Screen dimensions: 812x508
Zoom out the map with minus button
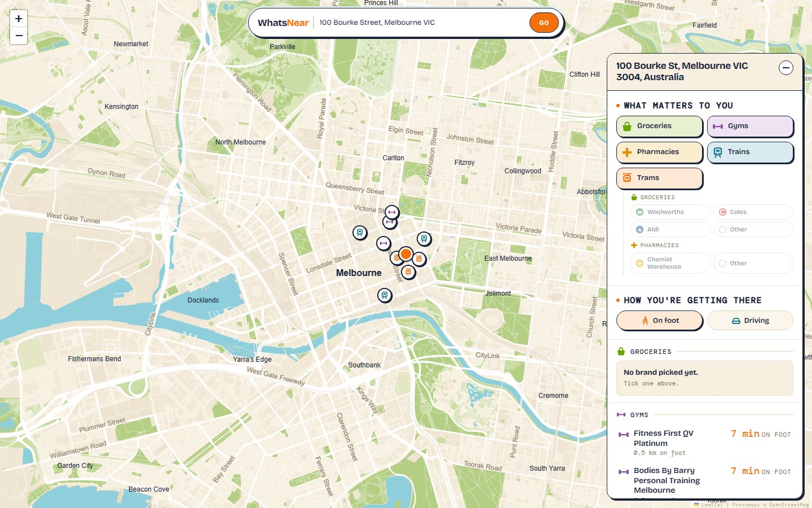19,36
